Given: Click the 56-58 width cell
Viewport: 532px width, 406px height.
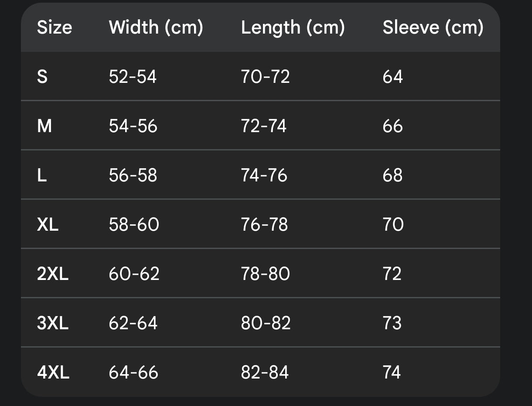Looking at the screenshot, I should point(133,175).
